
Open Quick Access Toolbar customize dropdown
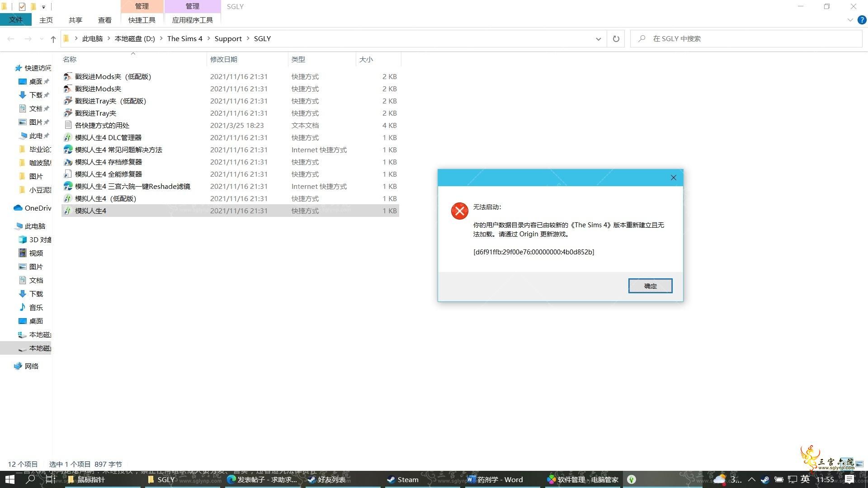(43, 7)
